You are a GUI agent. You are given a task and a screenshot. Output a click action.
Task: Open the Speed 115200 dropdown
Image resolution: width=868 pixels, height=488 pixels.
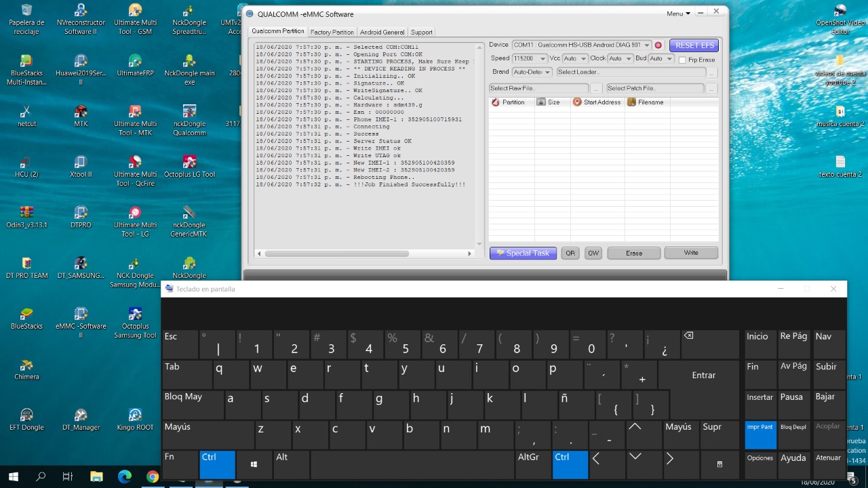(542, 59)
